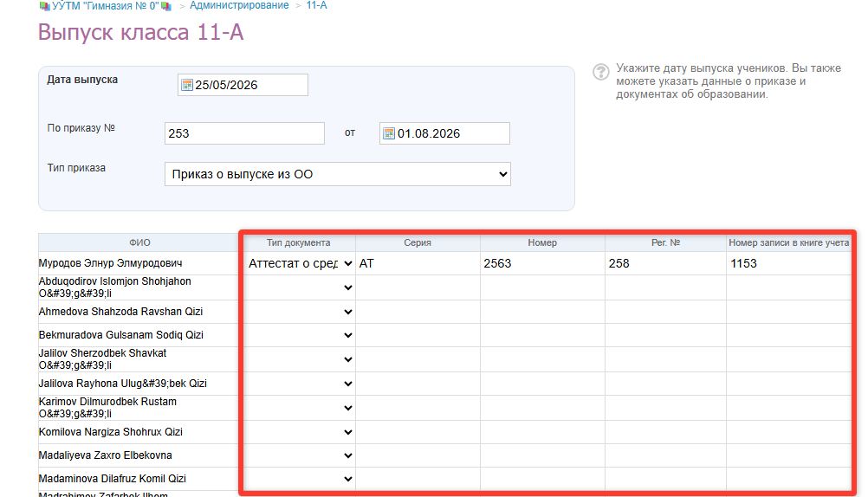Select name Ahmedova Shahzoda Ravshan Qizi
868x497 pixels.
coord(120,312)
